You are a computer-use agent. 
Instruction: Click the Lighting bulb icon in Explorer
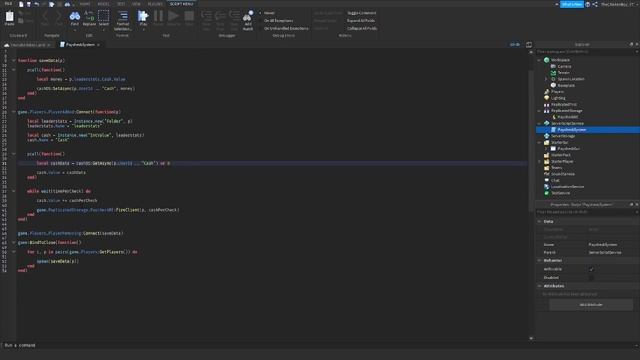(x=547, y=98)
